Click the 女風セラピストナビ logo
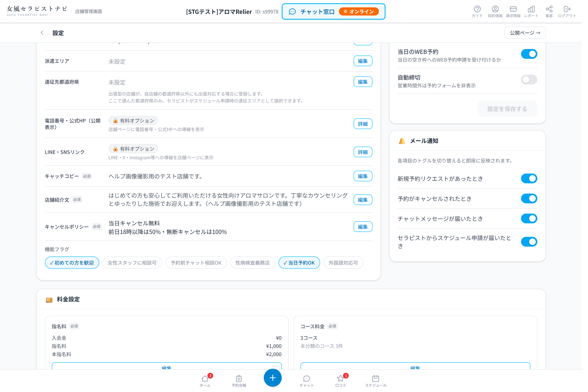Image resolution: width=588 pixels, height=392 pixels. tap(37, 11)
